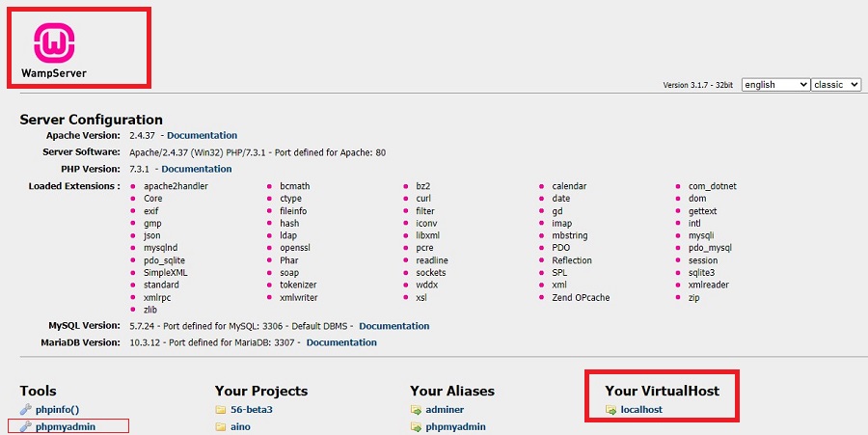Click the tokenizer extension entry

298,285
